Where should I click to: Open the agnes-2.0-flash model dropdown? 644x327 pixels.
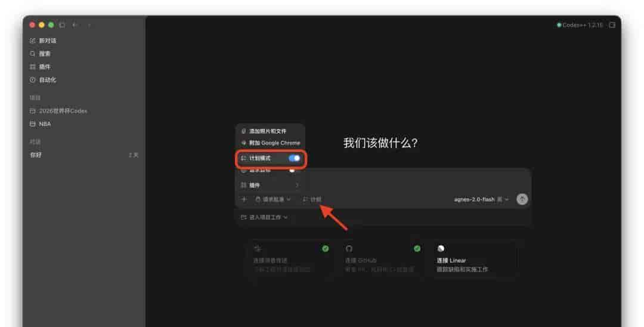point(481,199)
